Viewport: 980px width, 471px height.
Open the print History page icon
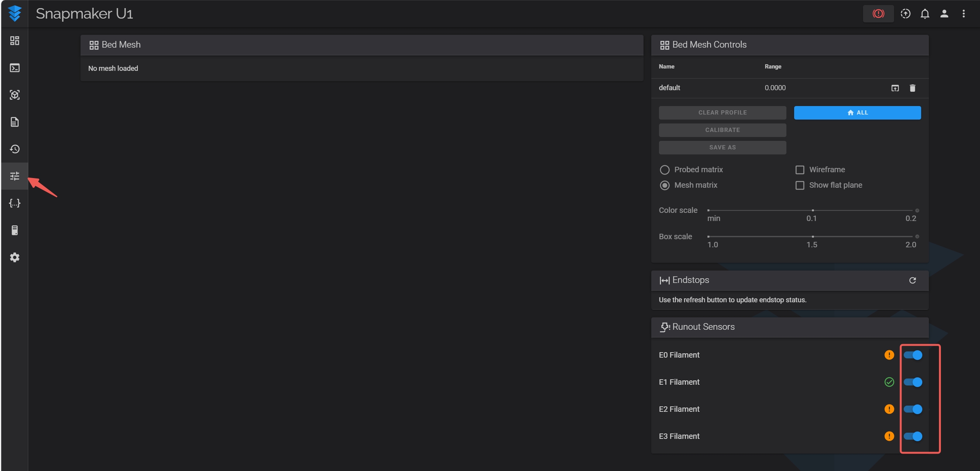tap(15, 149)
